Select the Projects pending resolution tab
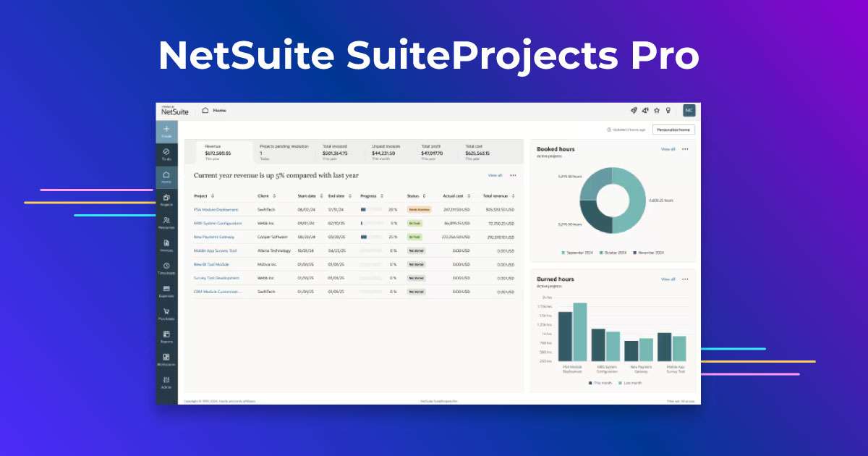 [284, 151]
